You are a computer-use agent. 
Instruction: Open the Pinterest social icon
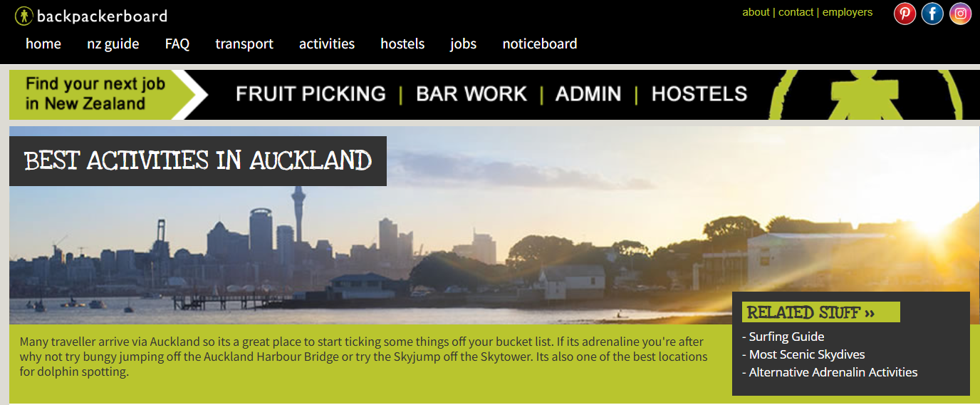tap(905, 14)
